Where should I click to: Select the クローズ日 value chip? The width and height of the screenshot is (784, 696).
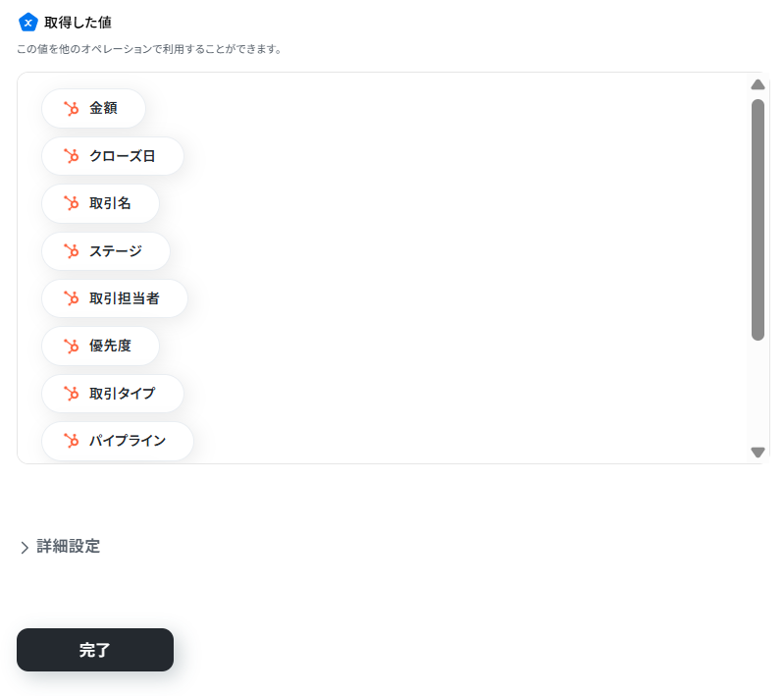[x=113, y=156]
